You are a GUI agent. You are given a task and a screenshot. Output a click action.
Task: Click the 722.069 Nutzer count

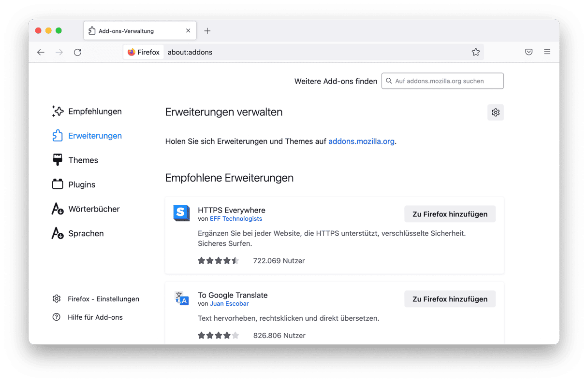(x=279, y=261)
